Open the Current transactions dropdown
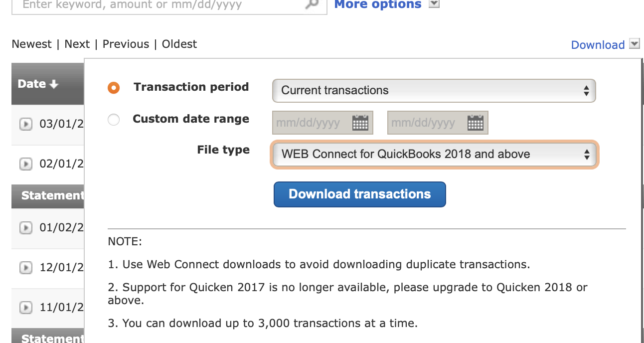 (x=434, y=91)
